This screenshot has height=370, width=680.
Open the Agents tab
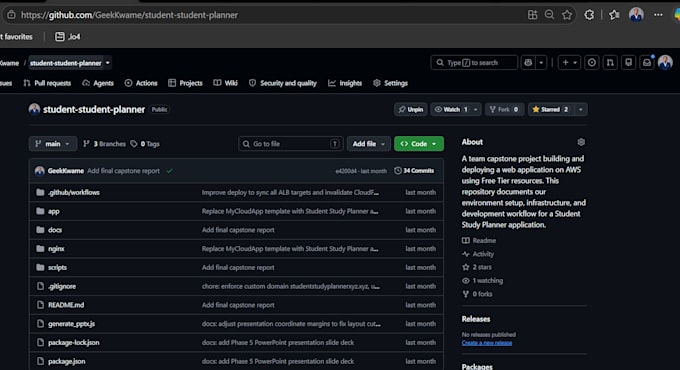[x=98, y=83]
